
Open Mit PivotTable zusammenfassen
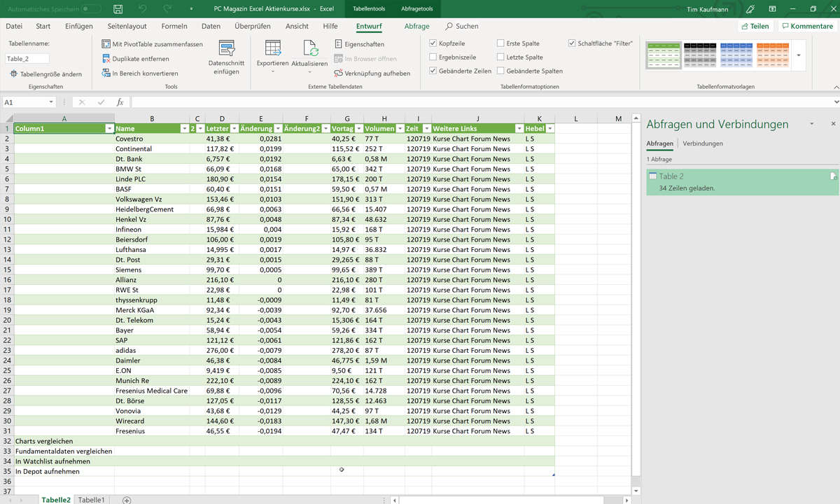pos(152,44)
